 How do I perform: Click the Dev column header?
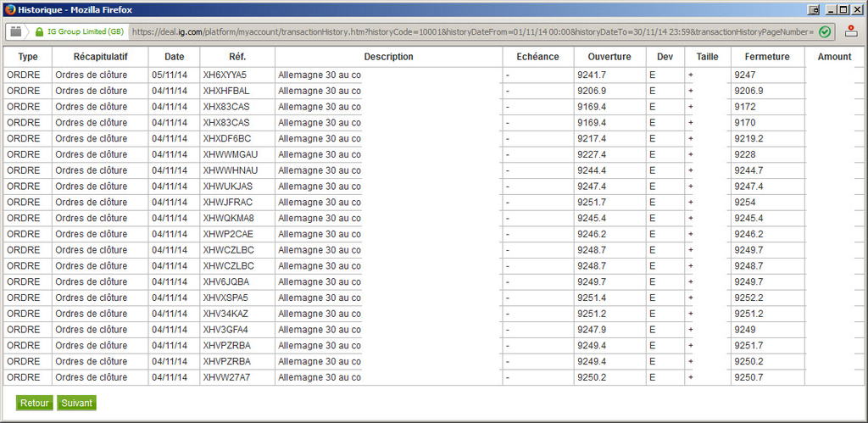pos(665,57)
